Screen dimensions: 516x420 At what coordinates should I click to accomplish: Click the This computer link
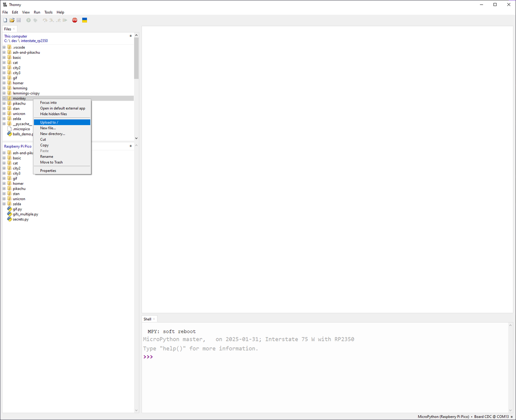coord(15,37)
